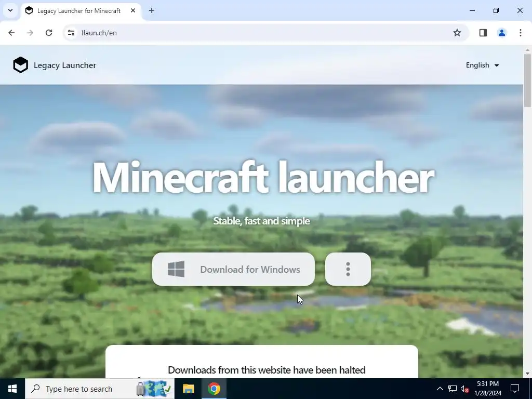Bookmark this page with star icon

pyautogui.click(x=457, y=33)
